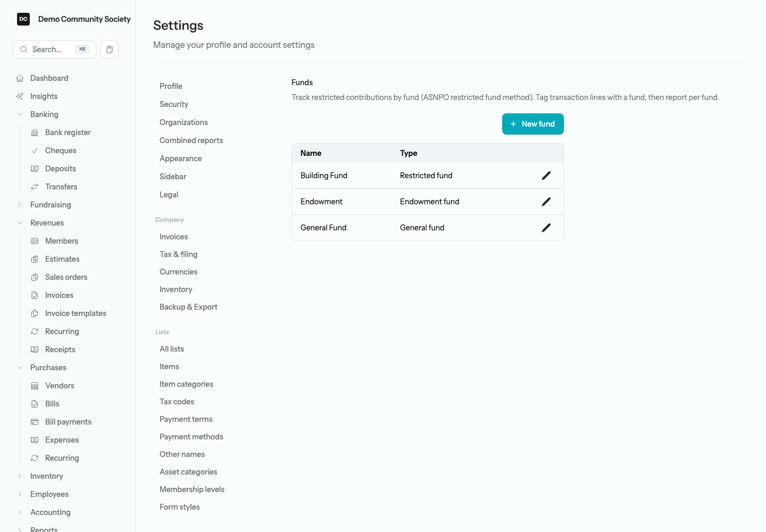Viewport: 766px width, 532px height.
Task: Edit the General Fund pencil icon
Action: coord(546,228)
